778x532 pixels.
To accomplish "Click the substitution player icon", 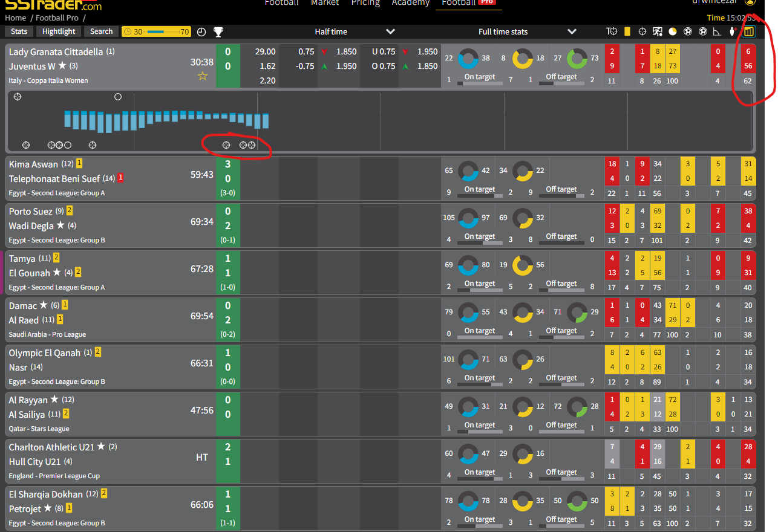I will (658, 31).
